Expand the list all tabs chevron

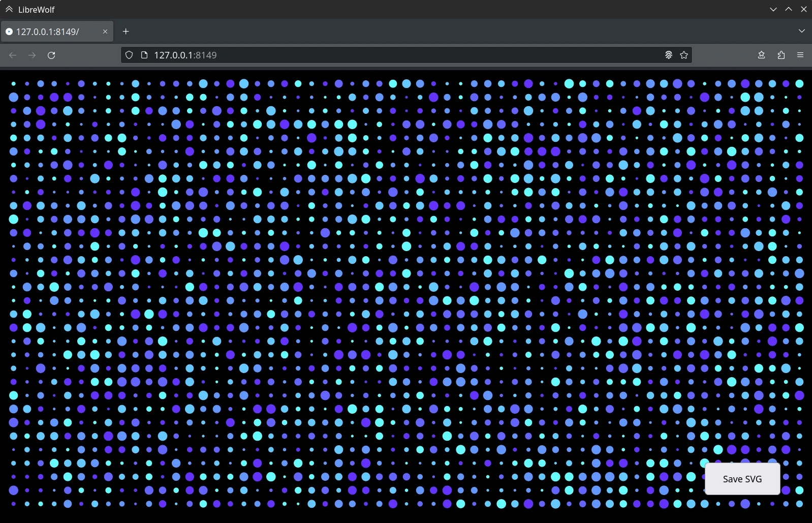tap(801, 31)
